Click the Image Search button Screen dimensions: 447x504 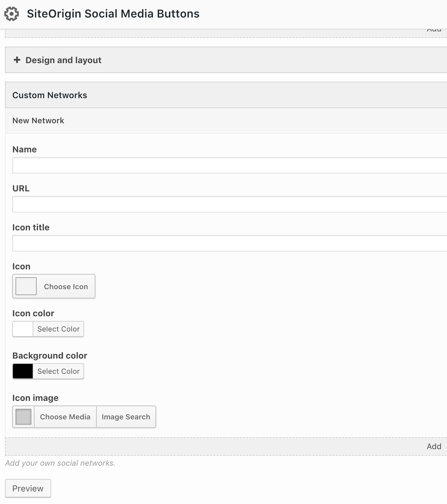[x=126, y=417]
